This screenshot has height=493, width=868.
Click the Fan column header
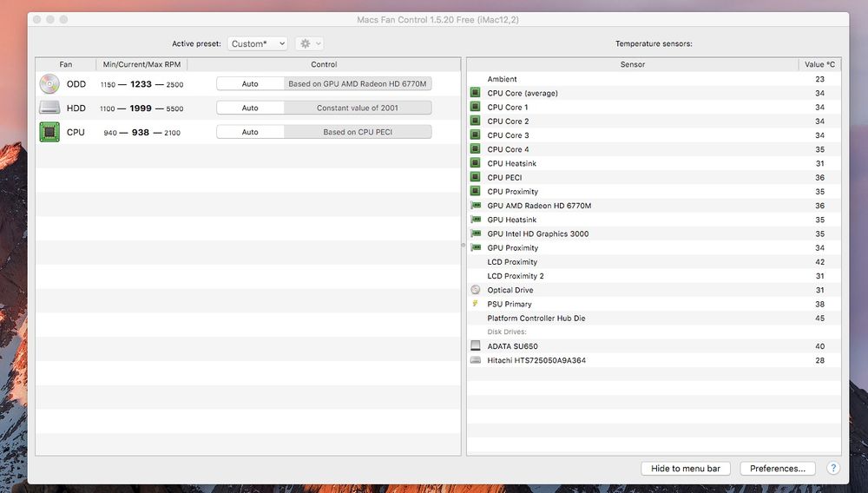tap(66, 64)
